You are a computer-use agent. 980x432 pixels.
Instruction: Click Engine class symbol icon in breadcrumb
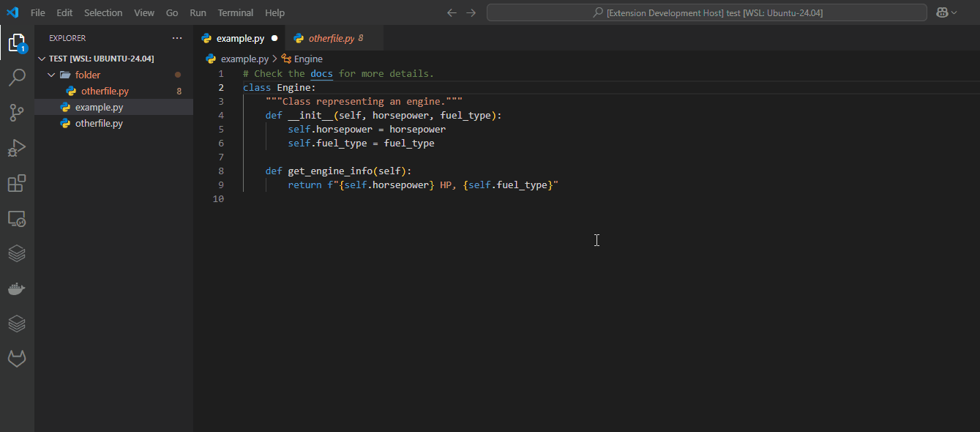(286, 59)
